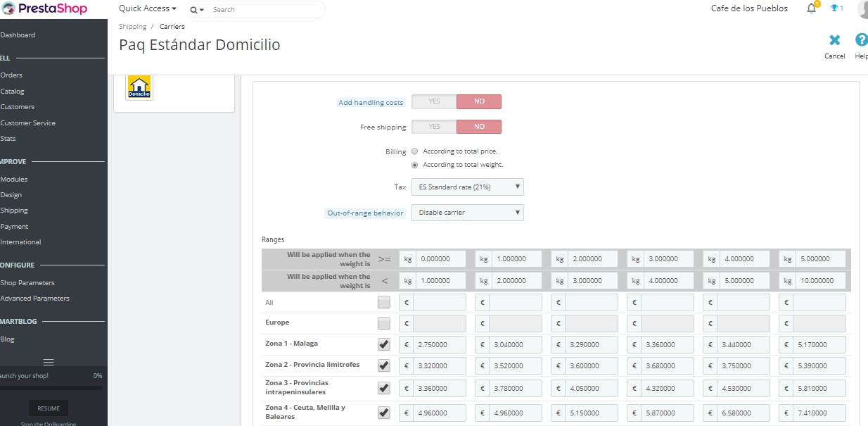Click the search magnifier icon
The width and height of the screenshot is (868, 426).
[194, 10]
